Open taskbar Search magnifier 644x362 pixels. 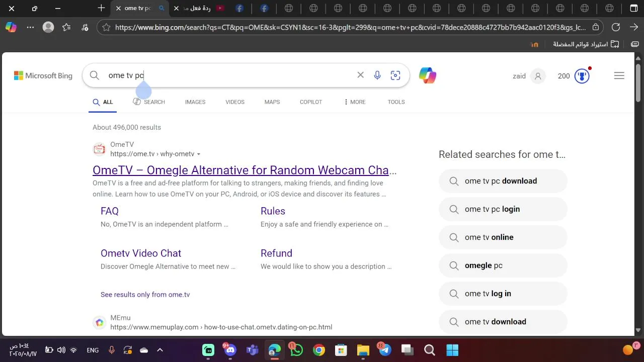(430, 350)
